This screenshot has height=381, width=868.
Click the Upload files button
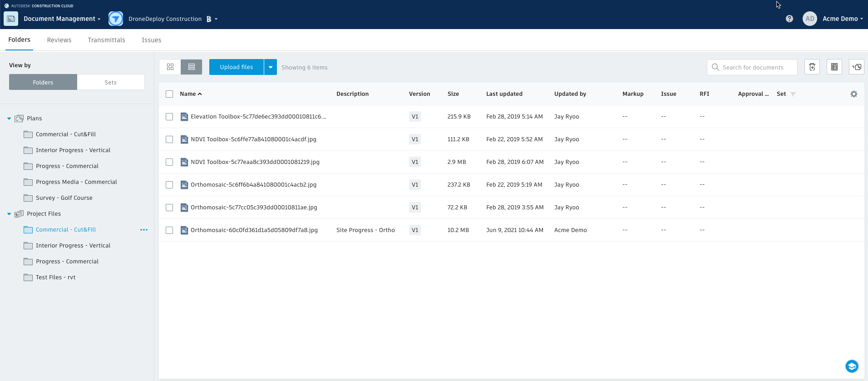point(236,67)
